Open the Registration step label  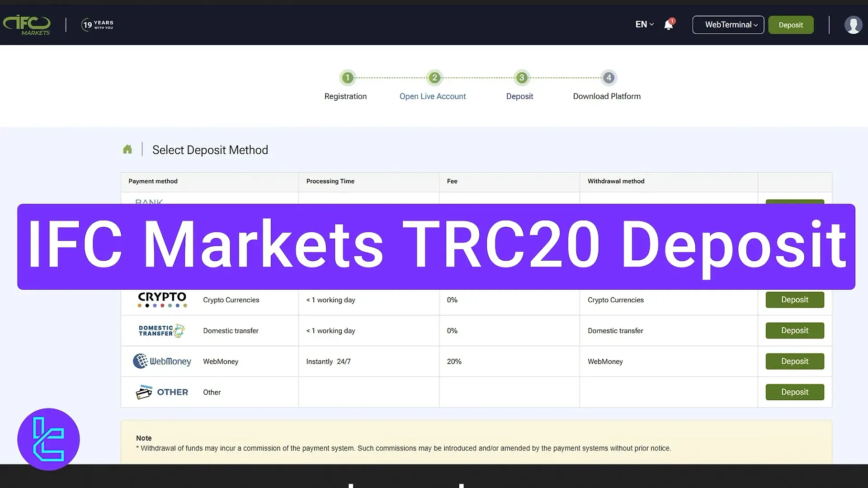click(345, 96)
